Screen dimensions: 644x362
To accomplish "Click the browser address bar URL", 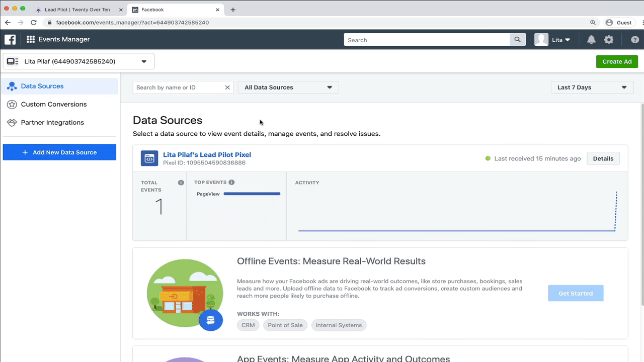I will pyautogui.click(x=132, y=23).
